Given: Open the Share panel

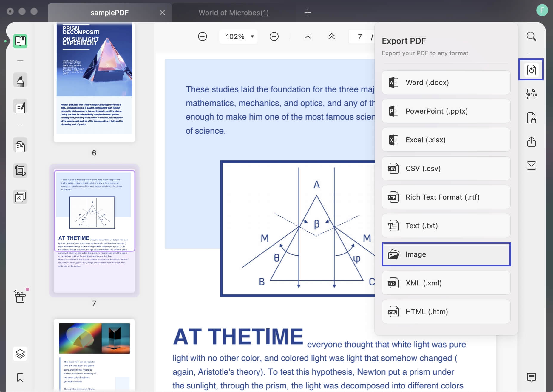Looking at the screenshot, I should (532, 142).
